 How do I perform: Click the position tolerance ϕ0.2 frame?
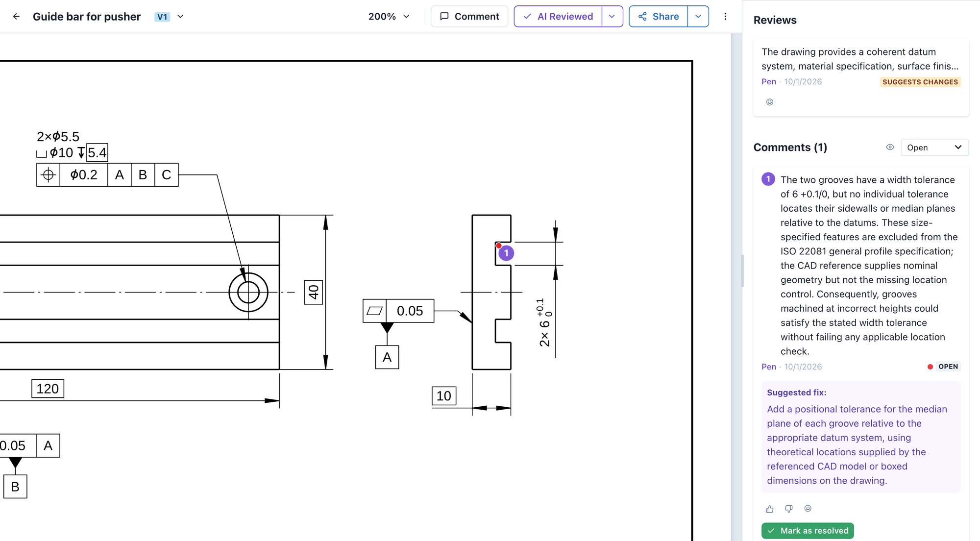click(x=107, y=175)
